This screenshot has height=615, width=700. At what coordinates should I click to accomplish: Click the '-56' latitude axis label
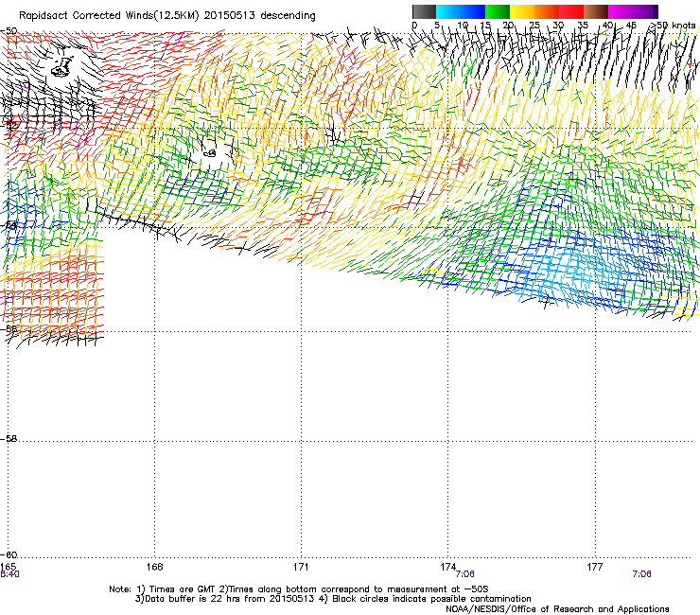(9, 328)
